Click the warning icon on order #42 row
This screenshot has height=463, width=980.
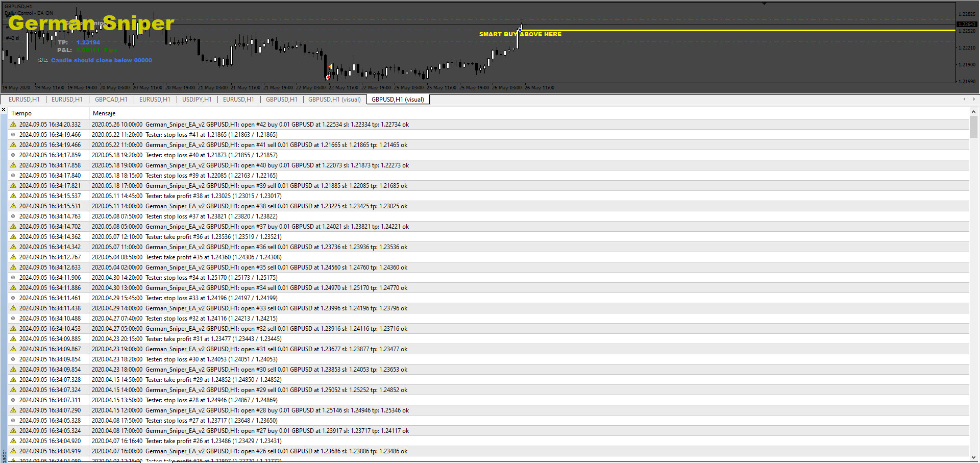pyautogui.click(x=13, y=124)
